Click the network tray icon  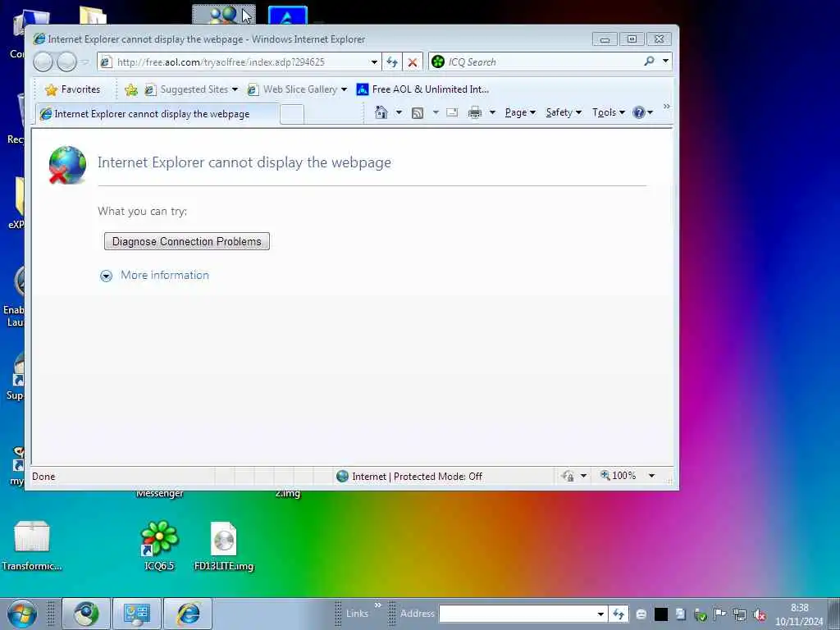tap(740, 614)
